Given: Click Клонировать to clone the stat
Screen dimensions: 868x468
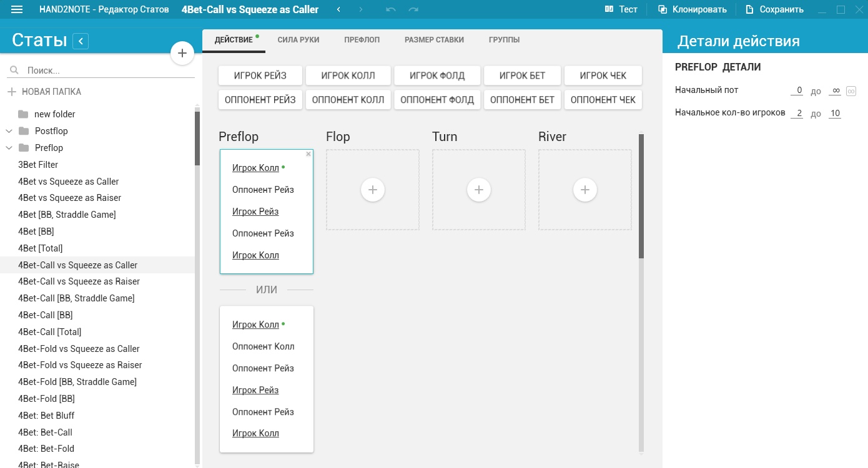Looking at the screenshot, I should click(x=692, y=9).
